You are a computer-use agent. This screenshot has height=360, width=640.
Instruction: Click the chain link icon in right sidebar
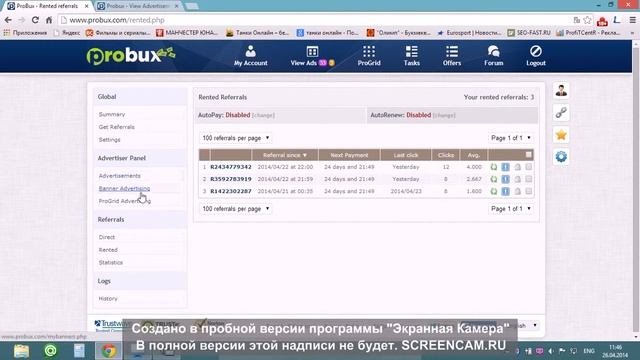click(x=561, y=112)
